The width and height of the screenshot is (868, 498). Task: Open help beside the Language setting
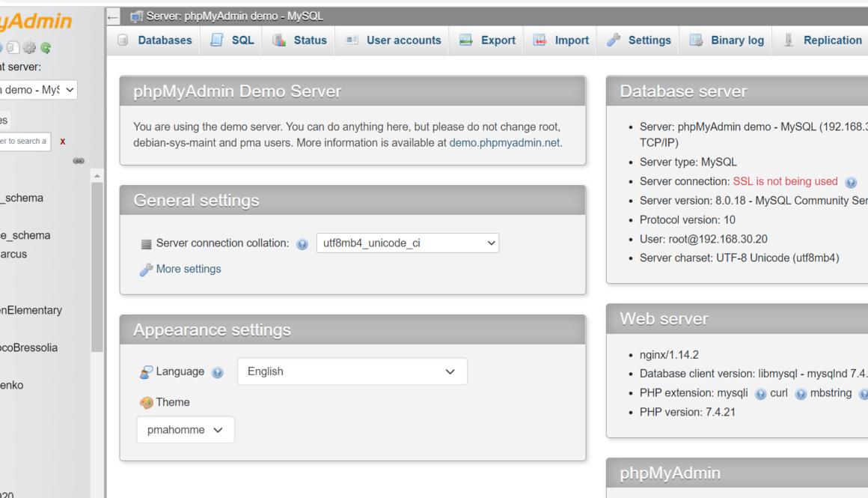pos(217,371)
